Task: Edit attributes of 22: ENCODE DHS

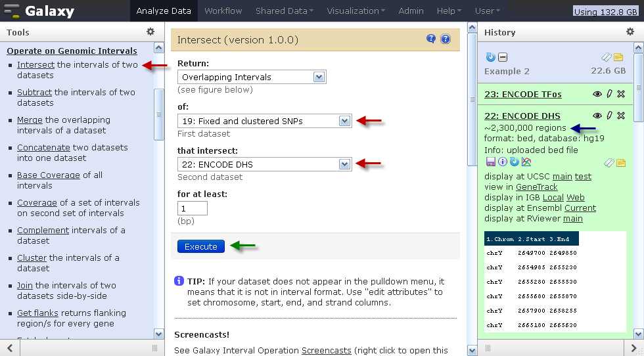Action: [x=610, y=116]
